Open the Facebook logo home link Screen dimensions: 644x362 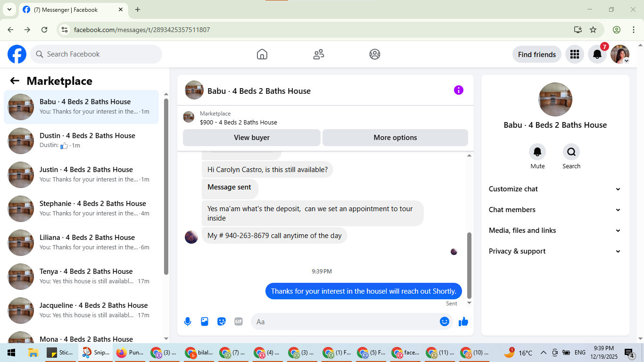[17, 54]
